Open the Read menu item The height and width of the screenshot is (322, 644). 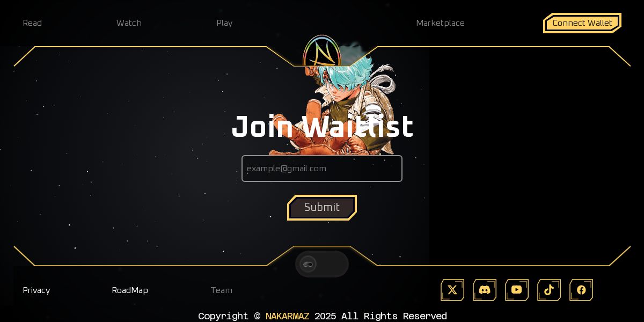(32, 23)
